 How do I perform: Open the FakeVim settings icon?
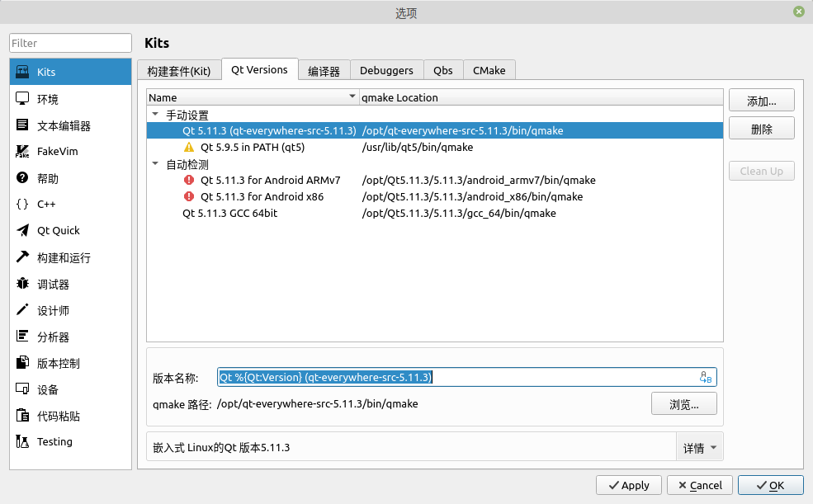click(22, 151)
